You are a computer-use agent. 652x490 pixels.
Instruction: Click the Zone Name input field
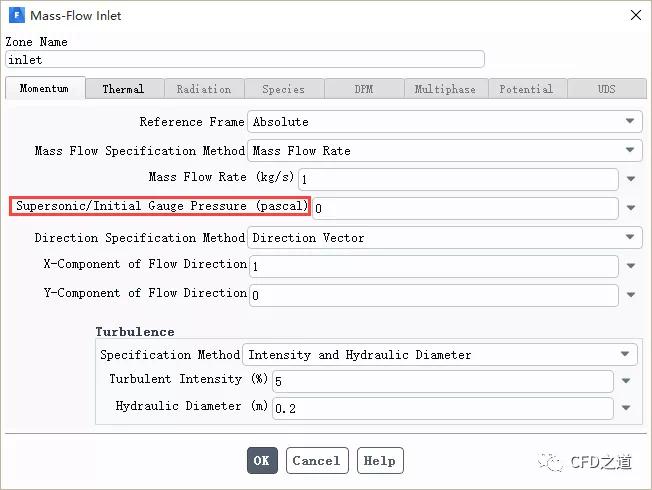(245, 59)
